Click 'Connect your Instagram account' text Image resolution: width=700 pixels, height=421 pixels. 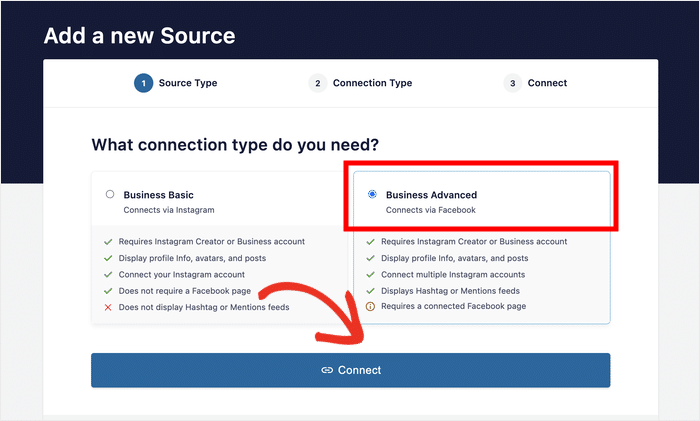[x=182, y=275]
